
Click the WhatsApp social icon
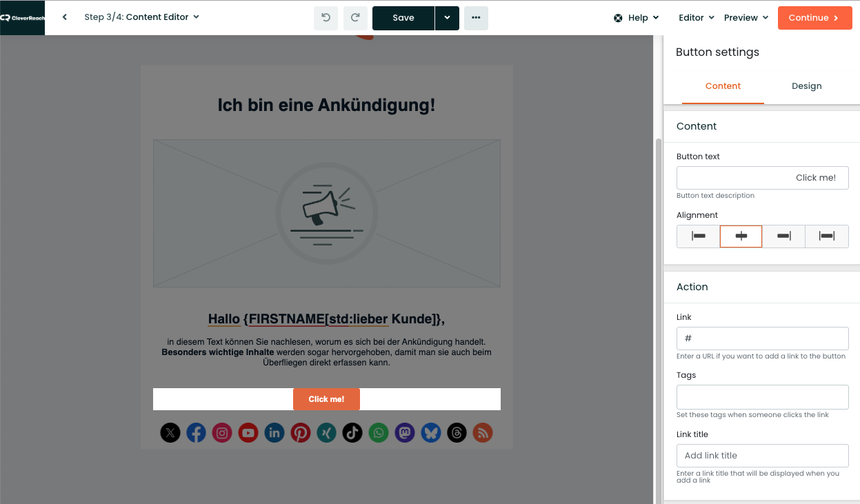click(x=379, y=433)
